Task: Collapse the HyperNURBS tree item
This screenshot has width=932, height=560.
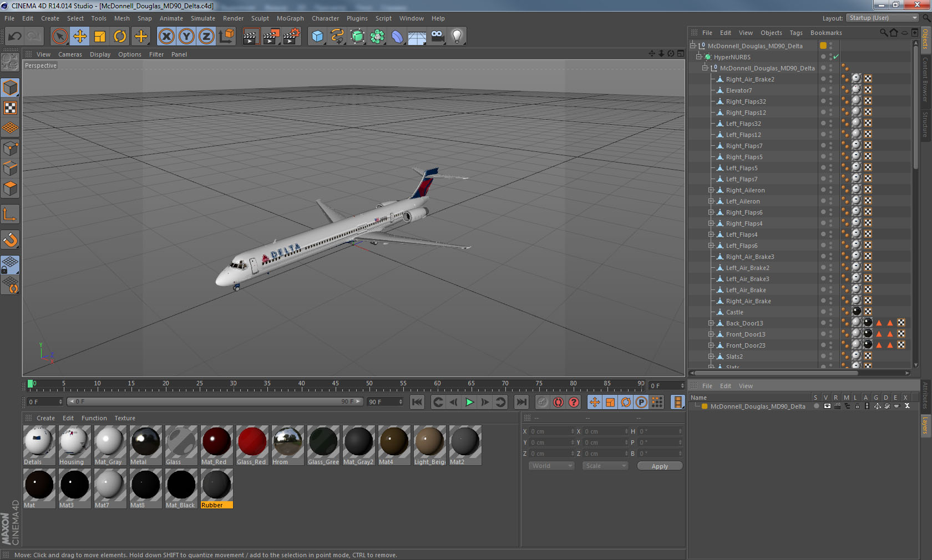Action: pos(699,57)
